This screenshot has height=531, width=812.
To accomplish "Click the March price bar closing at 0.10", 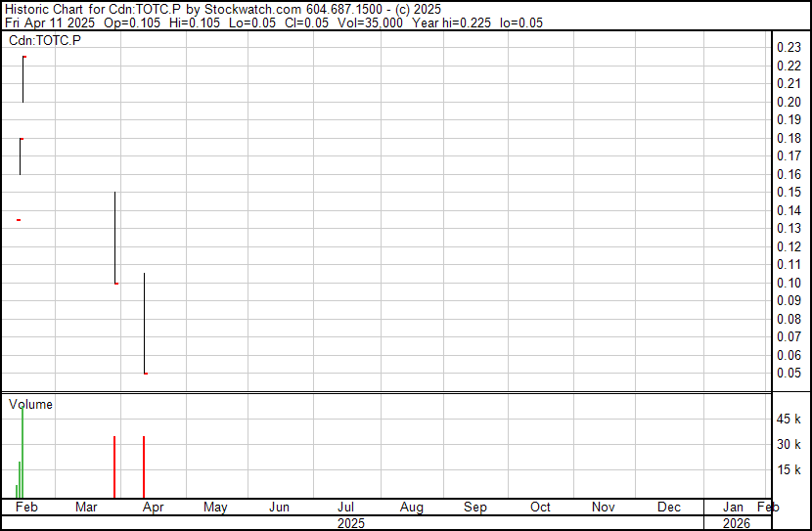I will point(115,238).
